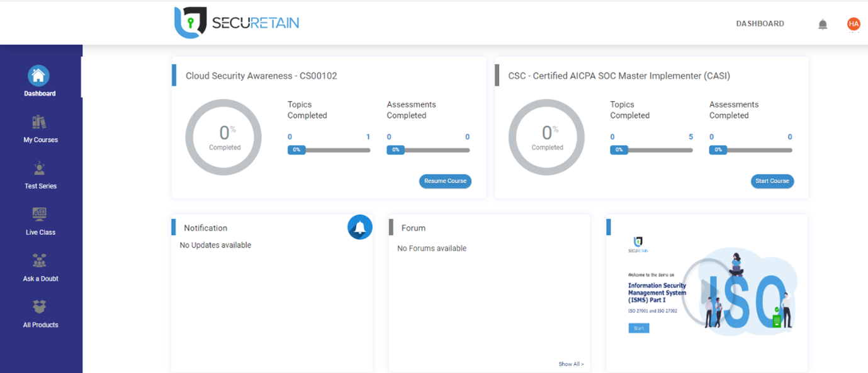This screenshot has width=868, height=373.
Task: Click the Show All link in Forum
Action: tap(571, 364)
